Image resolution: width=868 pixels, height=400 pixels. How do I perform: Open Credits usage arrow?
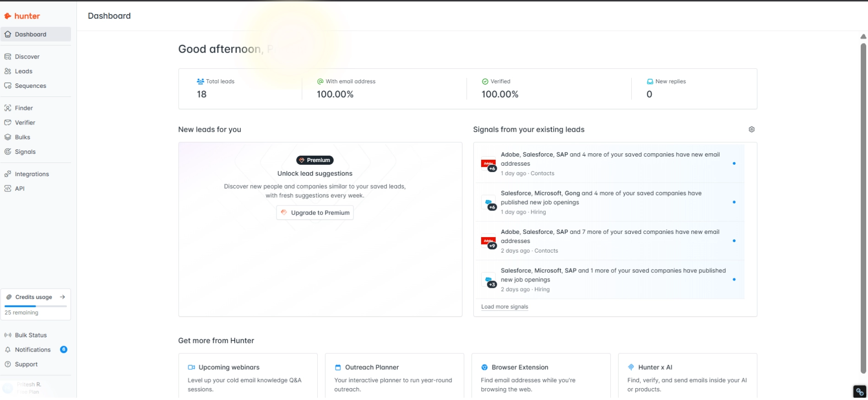(x=62, y=297)
